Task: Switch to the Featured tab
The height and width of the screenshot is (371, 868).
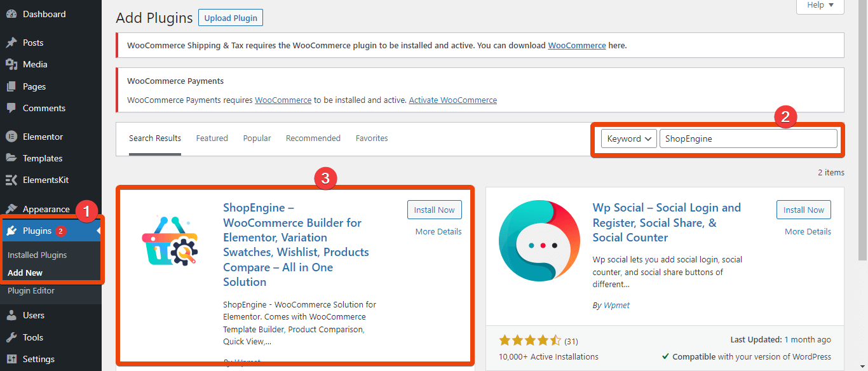Action: tap(212, 138)
